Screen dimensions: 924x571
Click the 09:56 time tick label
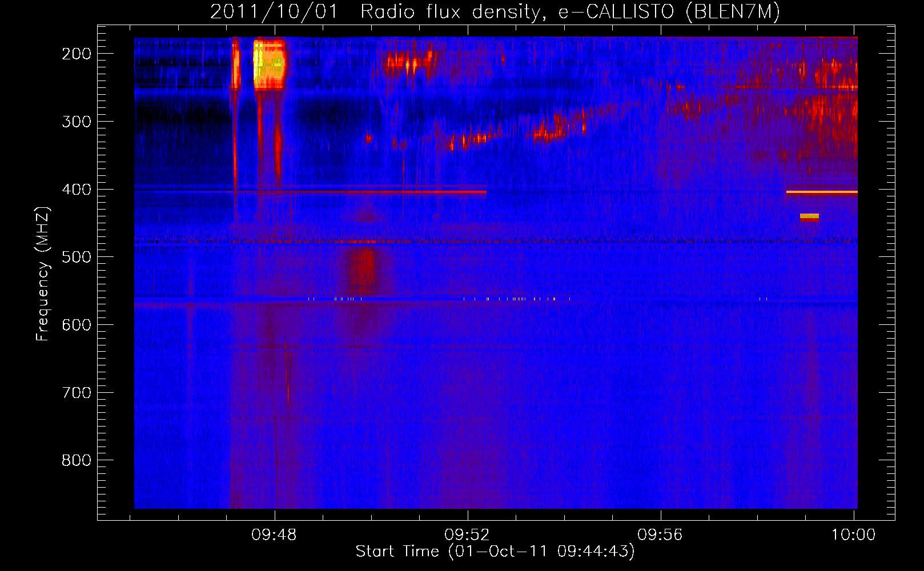tap(660, 534)
